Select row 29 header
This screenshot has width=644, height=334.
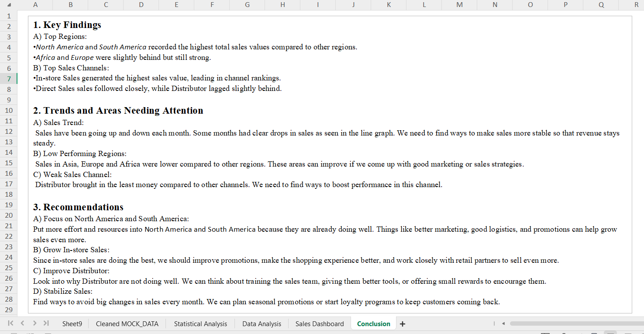pos(9,310)
